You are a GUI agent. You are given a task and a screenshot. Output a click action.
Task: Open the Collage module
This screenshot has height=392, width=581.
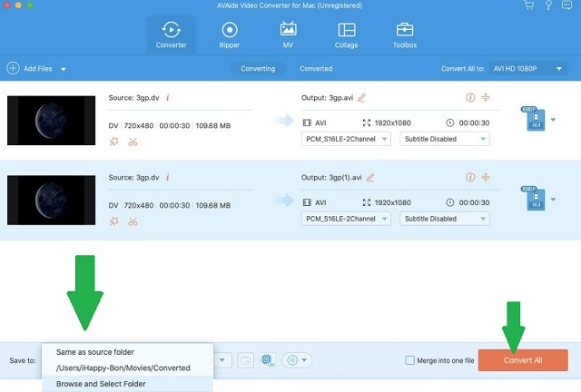[346, 34]
